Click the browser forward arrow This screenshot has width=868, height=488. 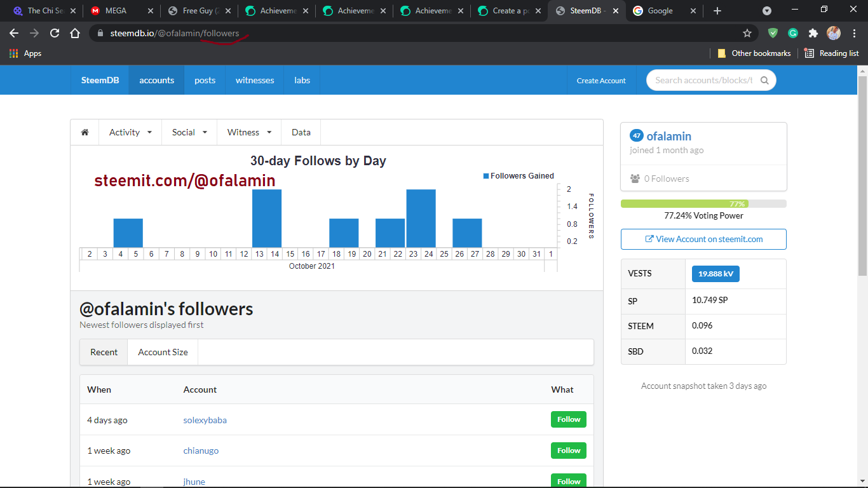coord(34,33)
